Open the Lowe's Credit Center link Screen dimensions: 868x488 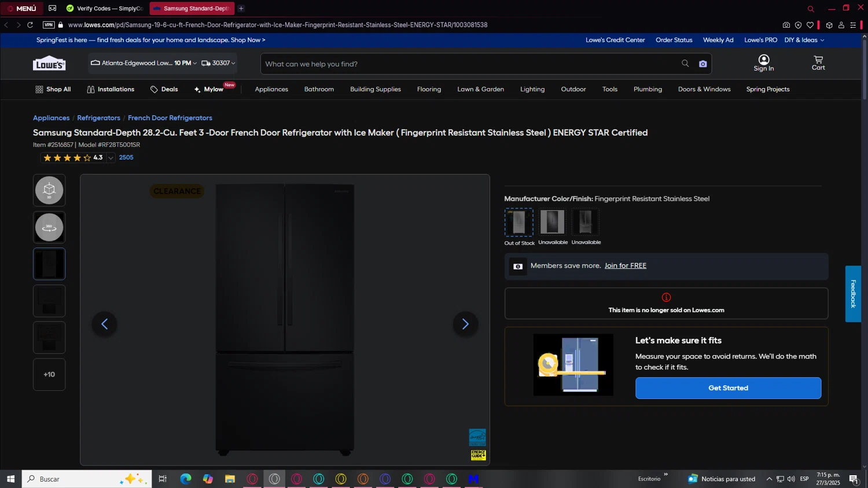coord(615,40)
